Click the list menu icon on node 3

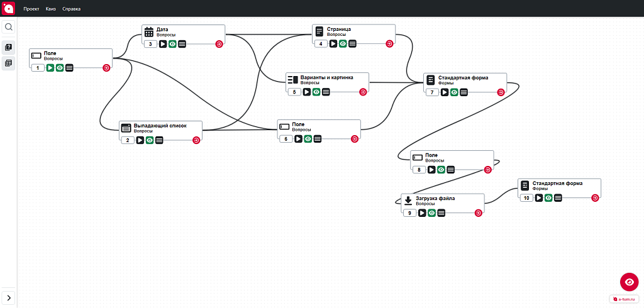pos(182,44)
